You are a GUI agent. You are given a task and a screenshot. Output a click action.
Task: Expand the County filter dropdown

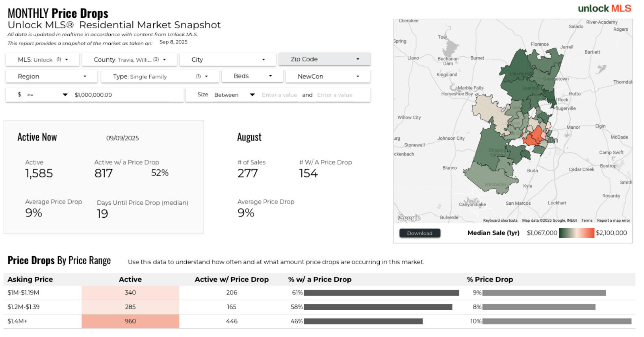click(130, 60)
